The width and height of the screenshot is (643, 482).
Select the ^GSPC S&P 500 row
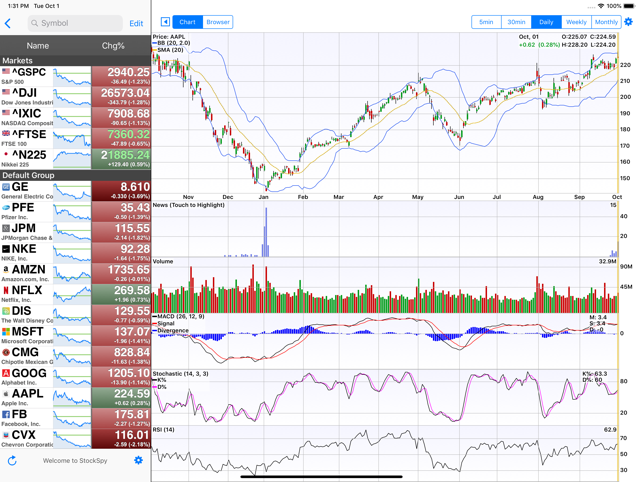coord(75,76)
